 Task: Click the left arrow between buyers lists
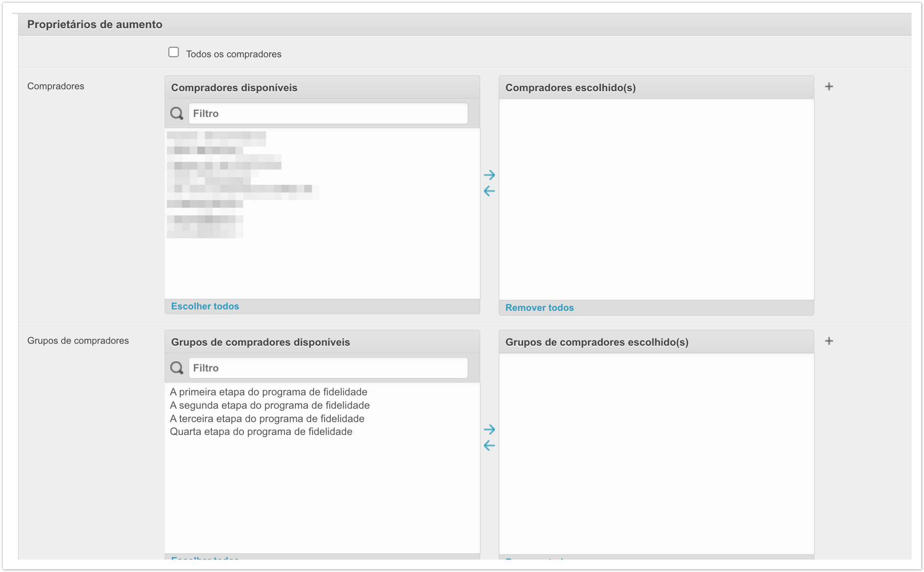tap(489, 191)
